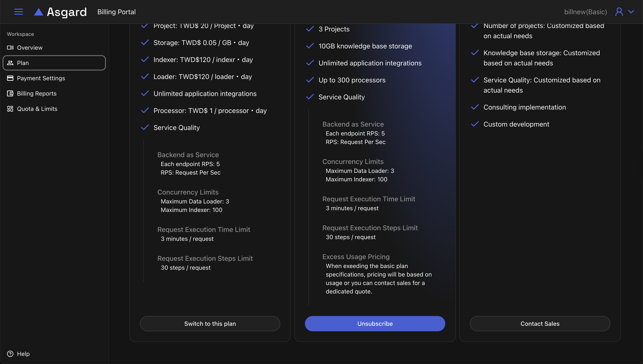The image size is (643, 364).
Task: Click the Plan people icon
Action: (10, 63)
